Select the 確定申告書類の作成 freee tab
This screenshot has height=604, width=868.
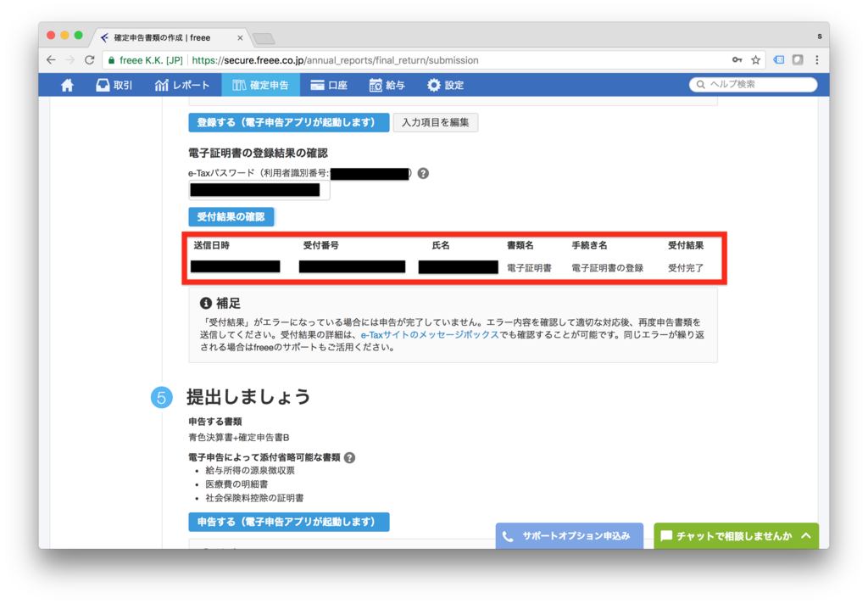(x=171, y=37)
